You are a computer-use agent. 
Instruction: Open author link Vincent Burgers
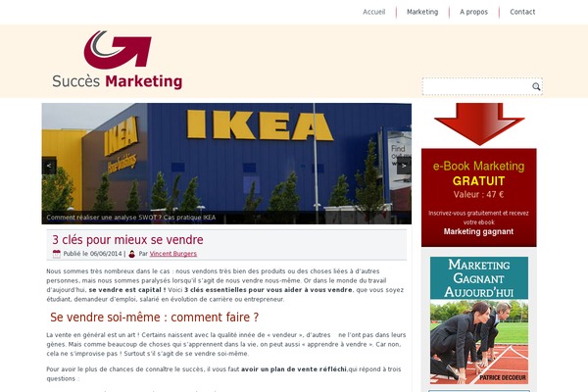(x=173, y=254)
